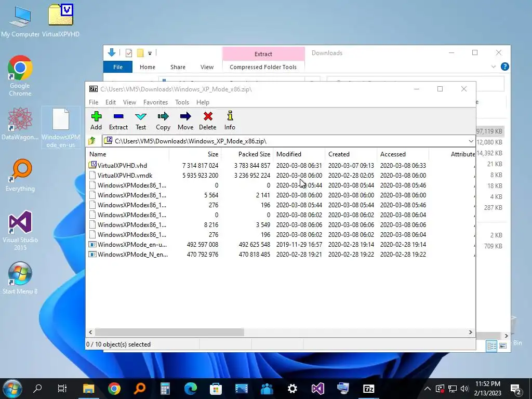Image resolution: width=532 pixels, height=399 pixels.
Task: Switch to Home tab in Explorer ribbon
Action: coord(147,67)
